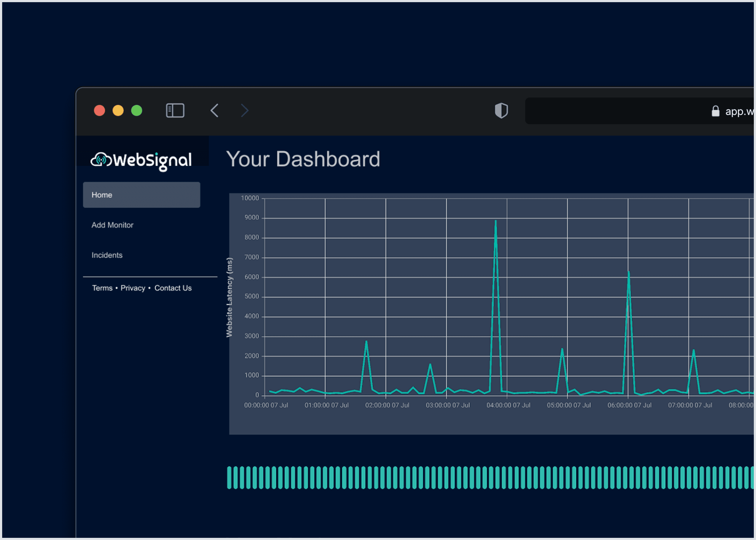Image resolution: width=756 pixels, height=540 pixels.
Task: Click the Your Dashboard heading
Action: tap(303, 159)
